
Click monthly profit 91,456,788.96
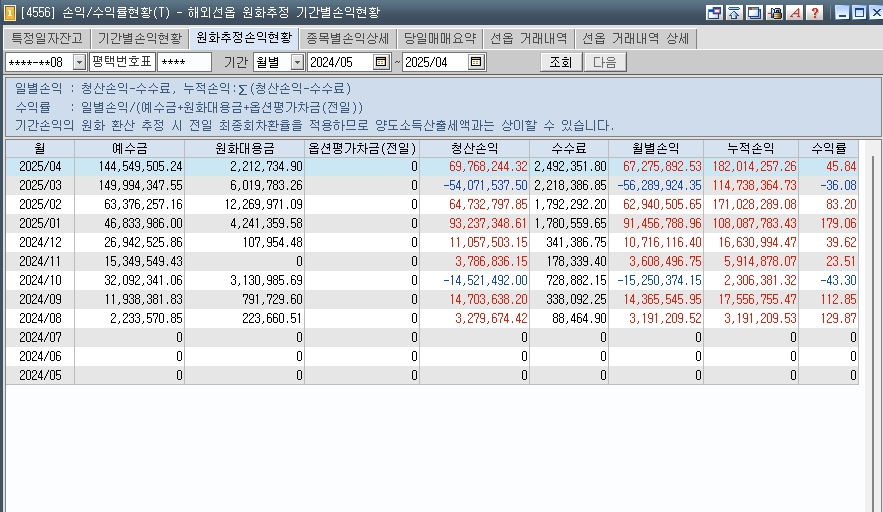click(x=662, y=224)
